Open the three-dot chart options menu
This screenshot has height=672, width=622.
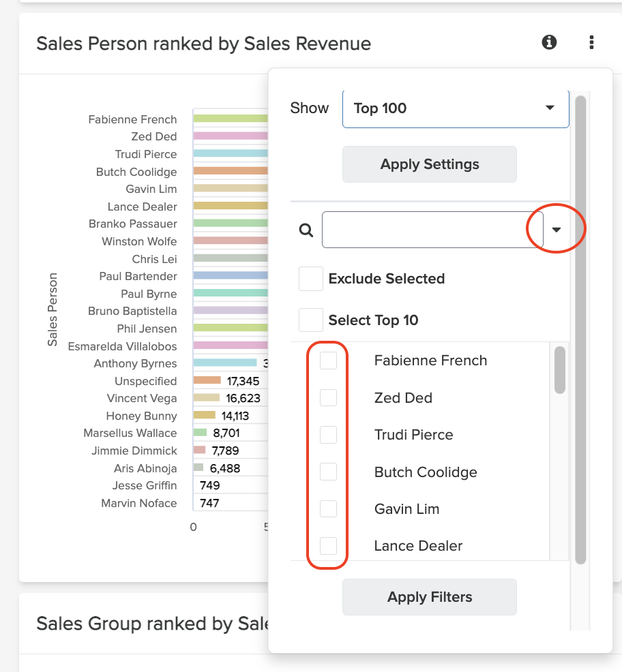591,42
